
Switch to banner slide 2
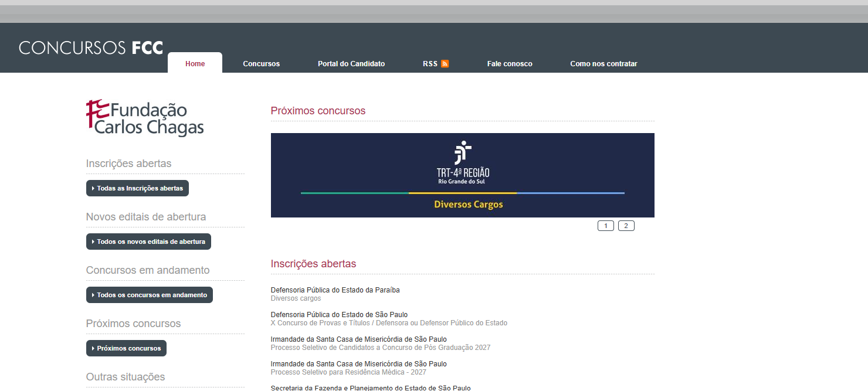click(x=626, y=226)
